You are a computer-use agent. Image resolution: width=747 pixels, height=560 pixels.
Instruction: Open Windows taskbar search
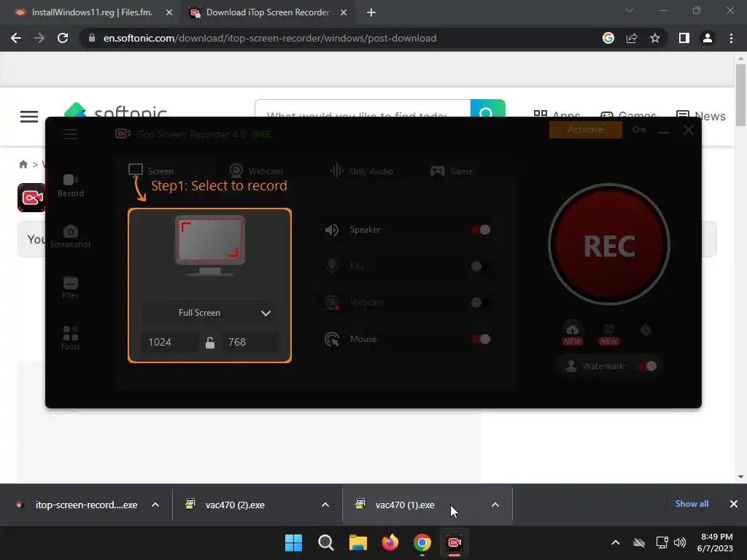click(326, 542)
